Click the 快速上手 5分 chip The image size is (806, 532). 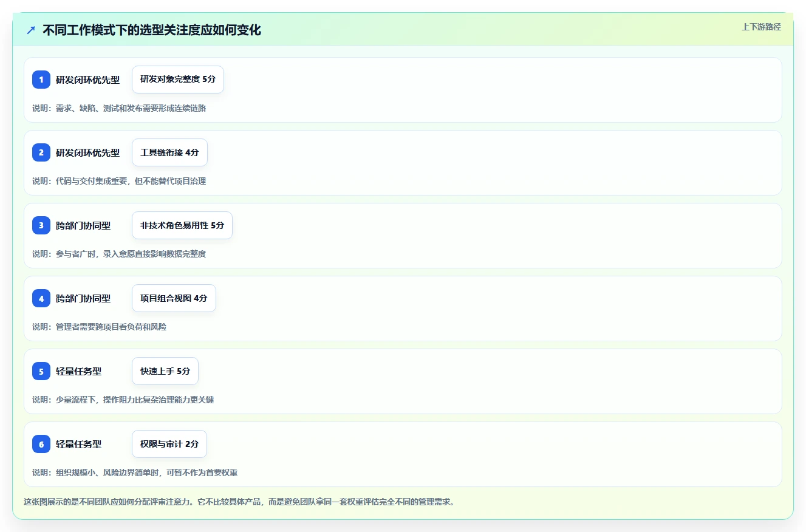click(165, 371)
